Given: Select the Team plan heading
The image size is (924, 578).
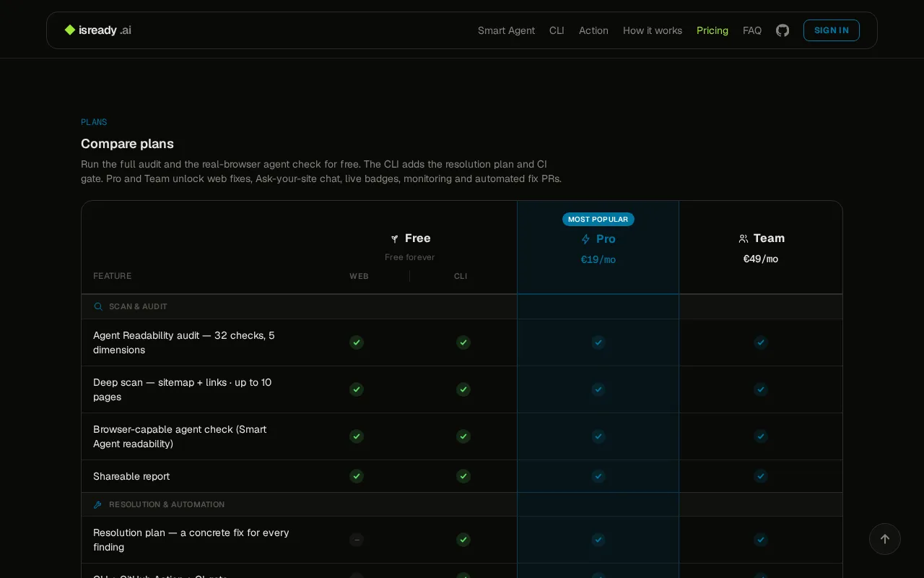Looking at the screenshot, I should click(x=769, y=238).
